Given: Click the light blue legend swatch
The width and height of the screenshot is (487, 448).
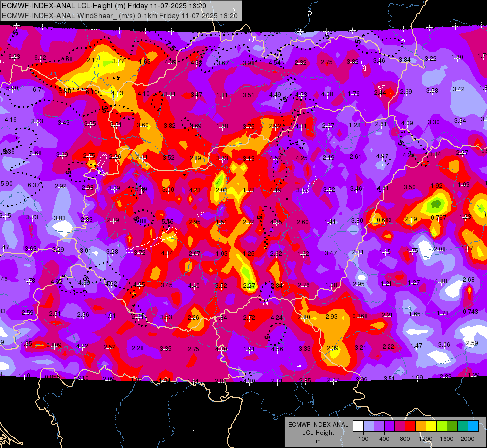Looking at the screenshot, I should 473,426.
